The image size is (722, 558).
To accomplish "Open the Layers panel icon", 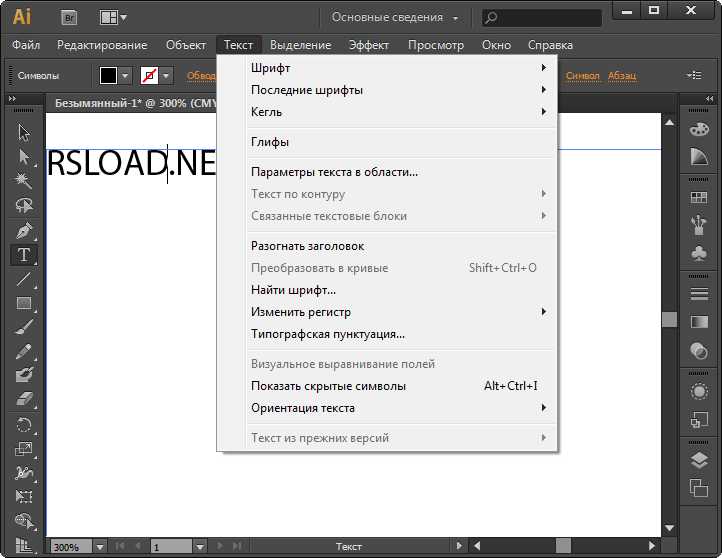I will coord(699,460).
